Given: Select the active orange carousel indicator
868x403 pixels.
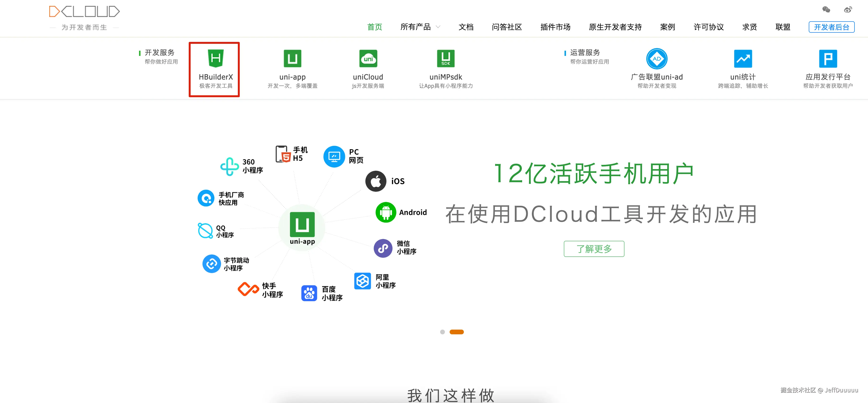Looking at the screenshot, I should 457,332.
